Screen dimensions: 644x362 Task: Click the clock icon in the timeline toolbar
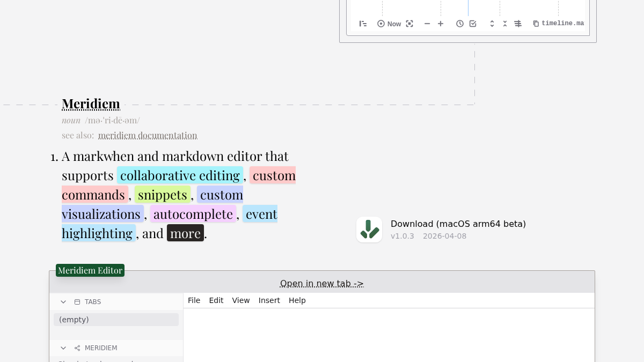coord(460,24)
